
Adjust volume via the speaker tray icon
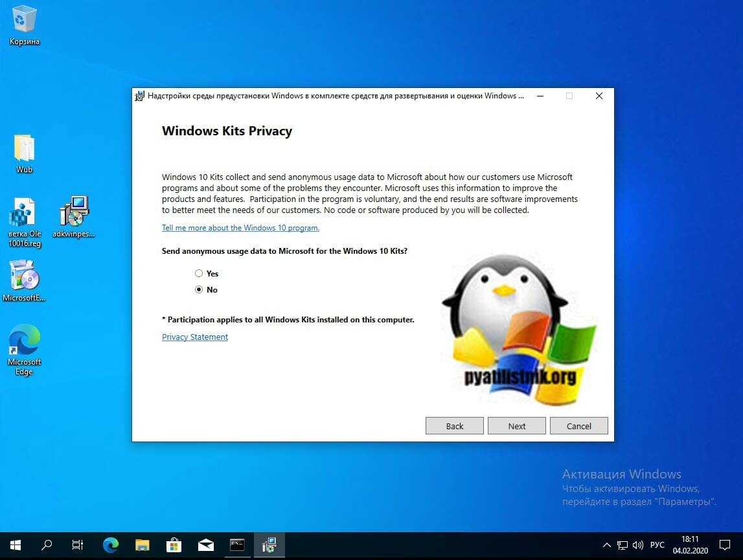coord(638,545)
